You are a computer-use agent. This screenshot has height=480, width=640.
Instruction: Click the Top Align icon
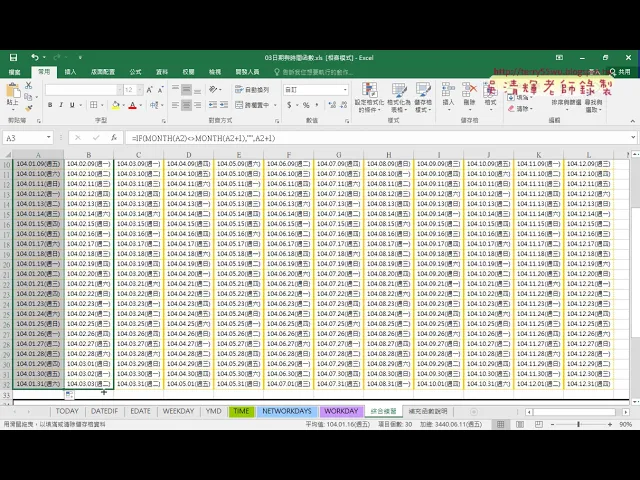175,89
